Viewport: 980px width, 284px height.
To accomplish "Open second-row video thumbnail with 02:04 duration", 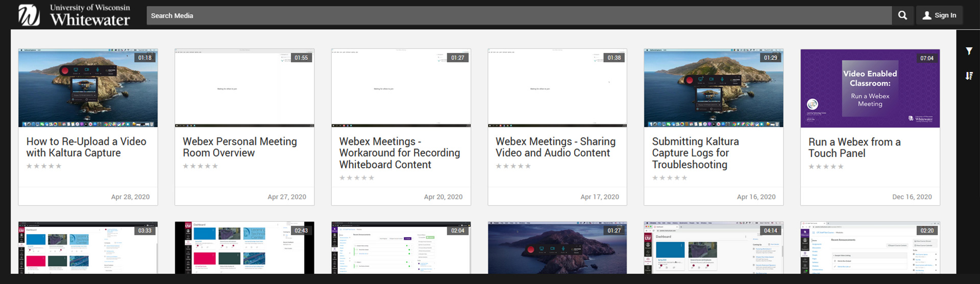I will pos(401,248).
